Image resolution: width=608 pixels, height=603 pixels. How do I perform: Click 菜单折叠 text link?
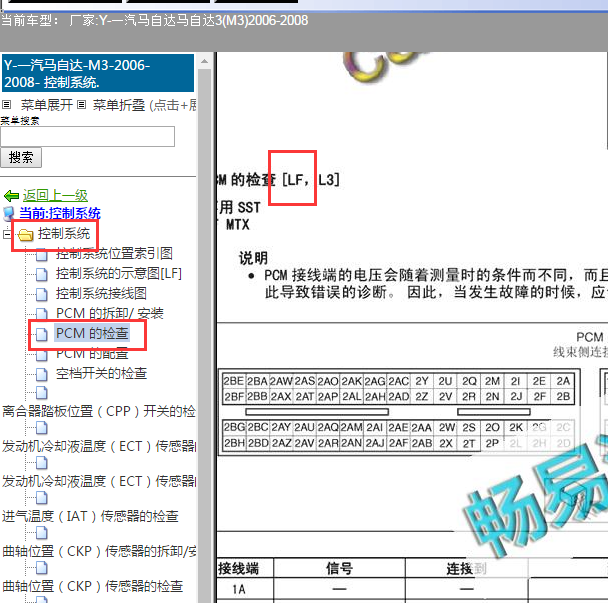[119, 105]
